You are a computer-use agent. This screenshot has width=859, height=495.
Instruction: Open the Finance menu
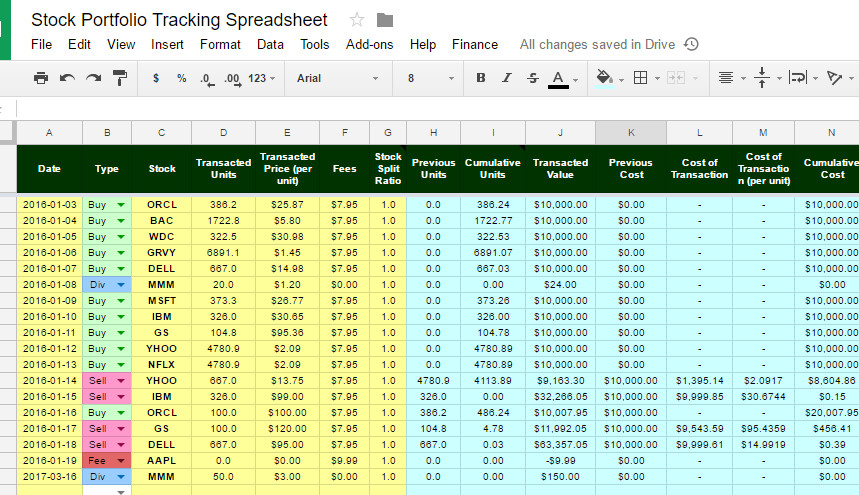coord(474,44)
